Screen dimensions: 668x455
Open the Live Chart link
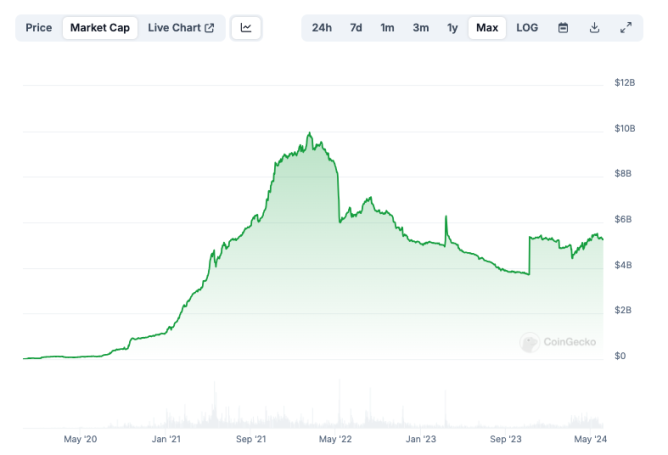tap(181, 28)
